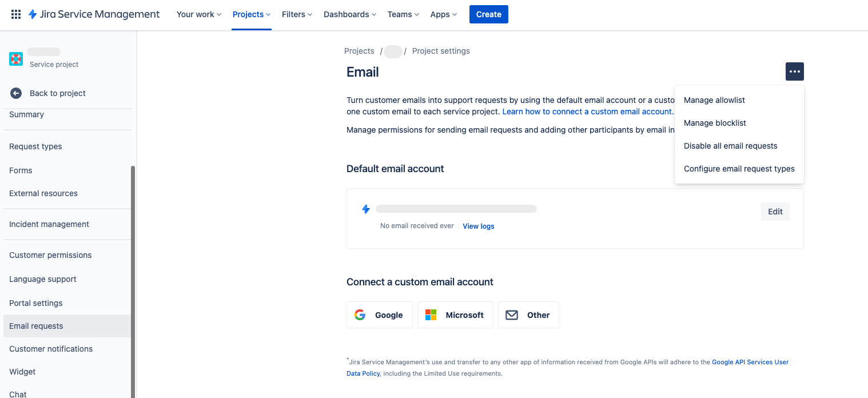
Task: Open the Dashboards dropdown
Action: [350, 14]
